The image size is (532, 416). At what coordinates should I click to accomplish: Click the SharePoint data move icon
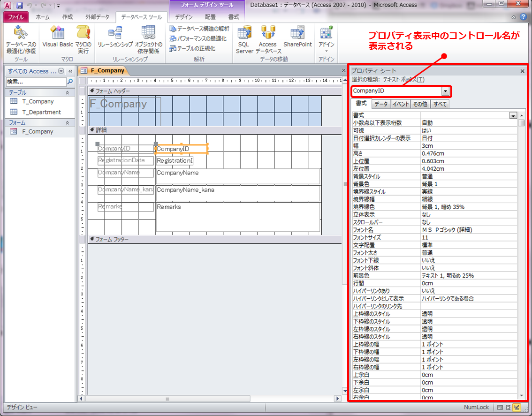tap(297, 38)
